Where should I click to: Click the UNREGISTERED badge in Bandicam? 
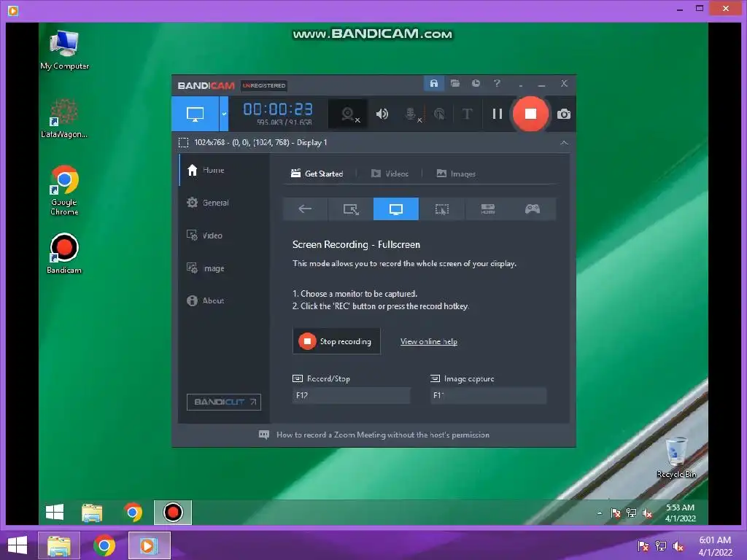264,86
